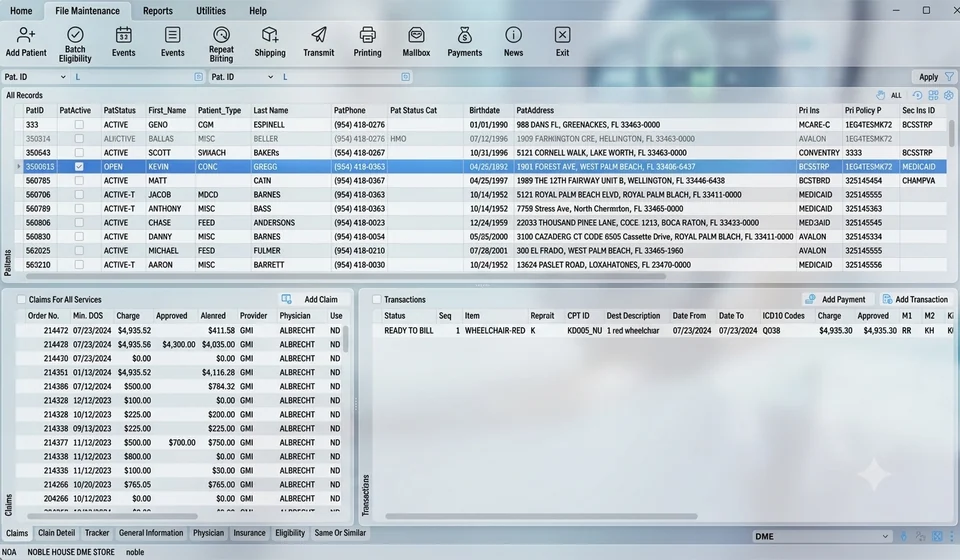
Task: Click the Events list document icon
Action: tap(173, 35)
